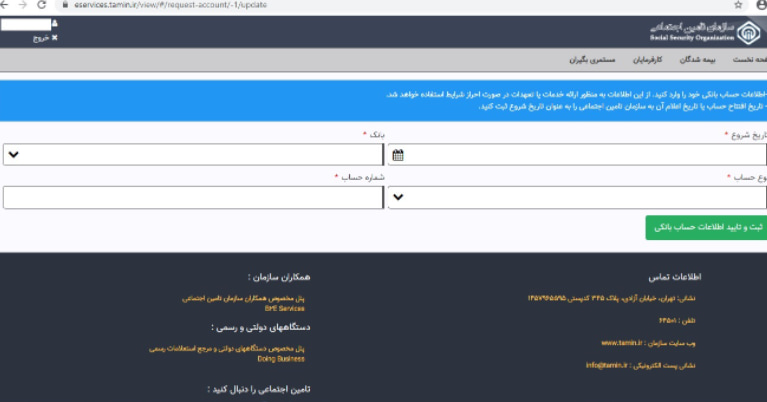Image resolution: width=767 pixels, height=402 pixels.
Task: Click the site lock icon in address bar
Action: pyautogui.click(x=65, y=5)
